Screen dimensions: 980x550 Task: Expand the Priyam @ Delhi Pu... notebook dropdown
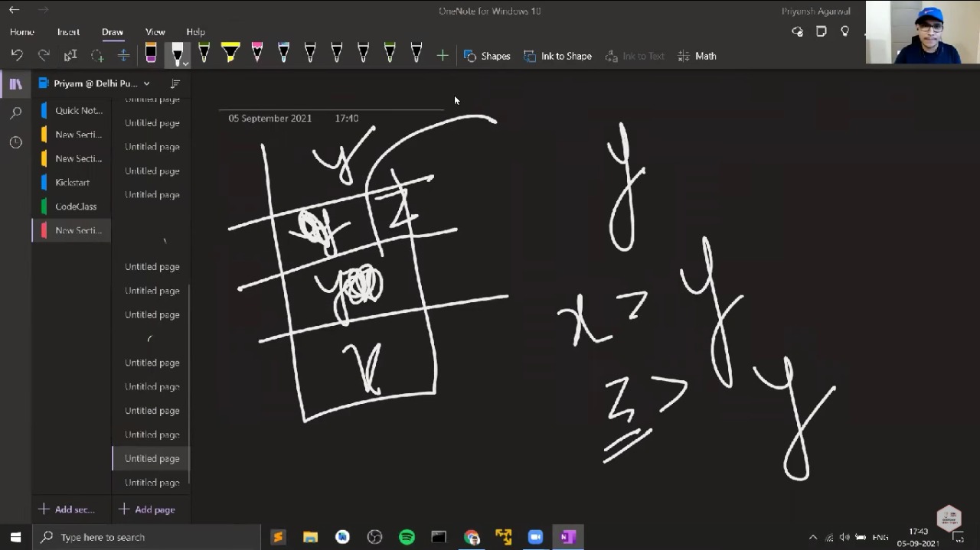[146, 83]
